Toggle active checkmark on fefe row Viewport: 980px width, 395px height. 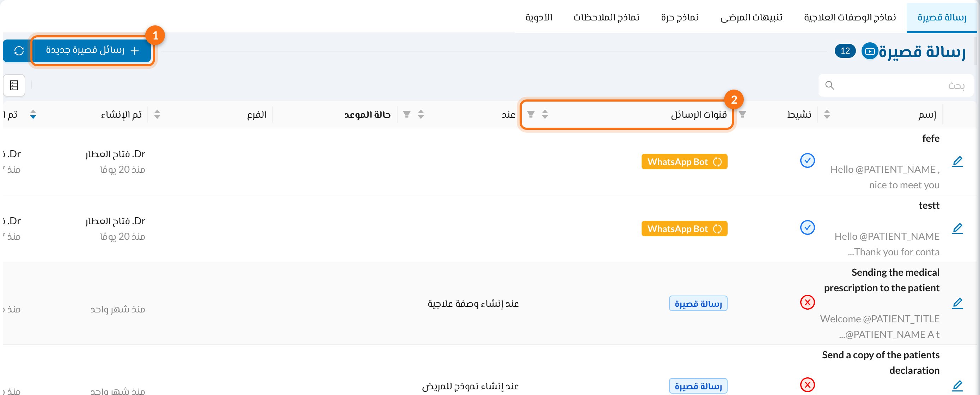(807, 160)
